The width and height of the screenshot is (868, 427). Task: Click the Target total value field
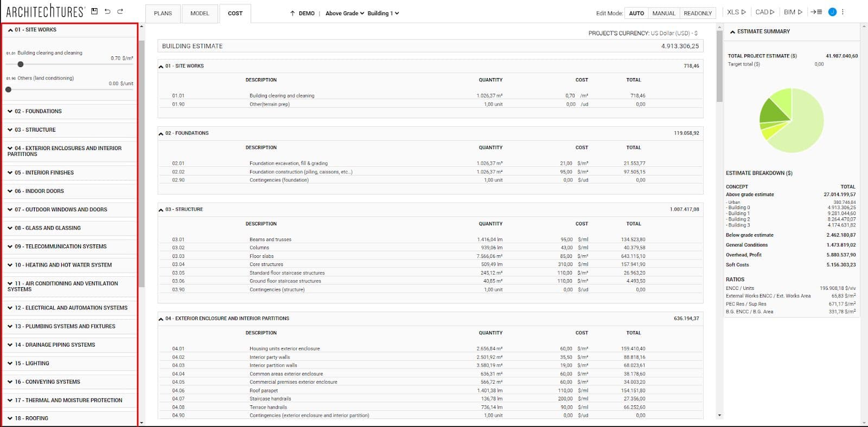pos(819,64)
